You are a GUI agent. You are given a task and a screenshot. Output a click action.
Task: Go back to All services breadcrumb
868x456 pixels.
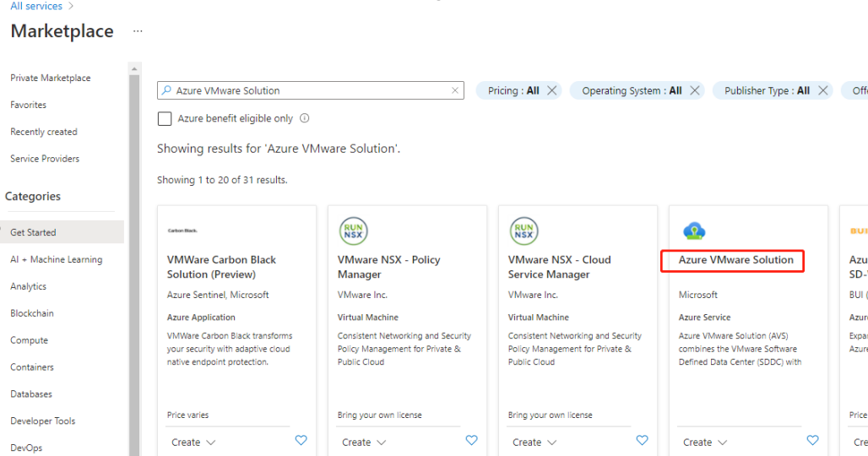(36, 6)
